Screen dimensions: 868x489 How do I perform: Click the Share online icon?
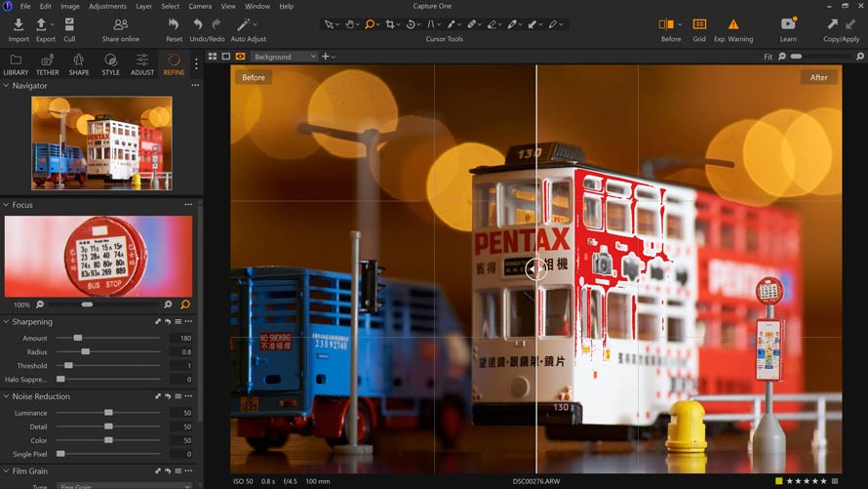(x=120, y=25)
